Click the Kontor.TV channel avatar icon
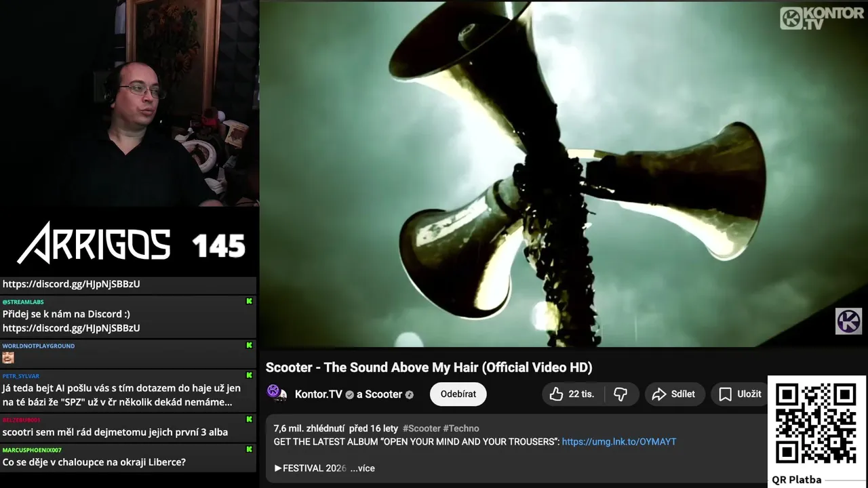 (277, 393)
